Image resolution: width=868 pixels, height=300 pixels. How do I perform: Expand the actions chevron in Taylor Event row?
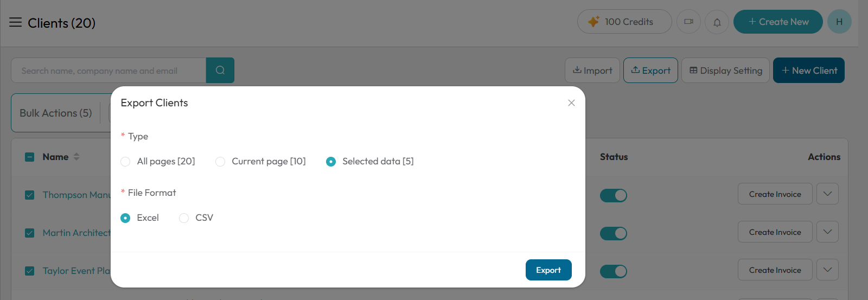tap(828, 270)
